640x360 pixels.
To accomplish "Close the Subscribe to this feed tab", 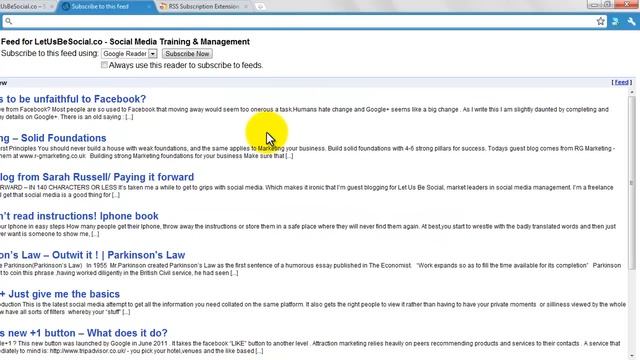I will tap(149, 7).
